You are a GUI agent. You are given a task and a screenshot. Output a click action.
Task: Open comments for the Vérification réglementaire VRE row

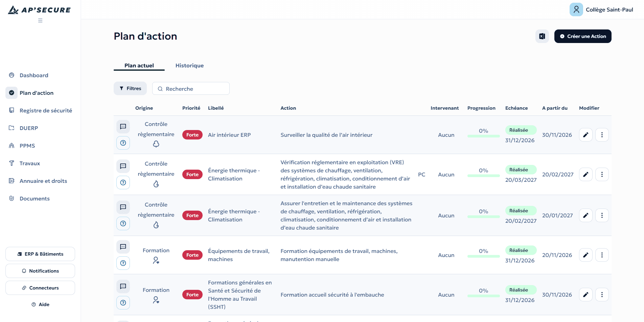[x=123, y=166]
